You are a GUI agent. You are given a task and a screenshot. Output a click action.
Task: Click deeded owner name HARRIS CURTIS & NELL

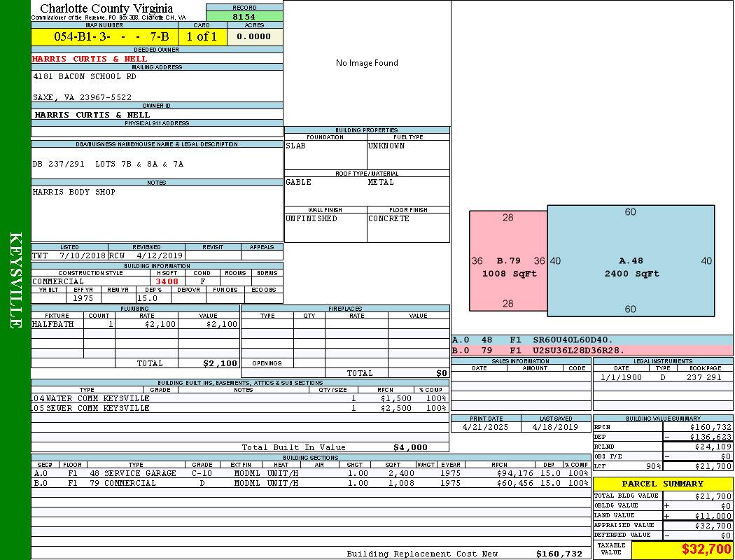pyautogui.click(x=90, y=59)
